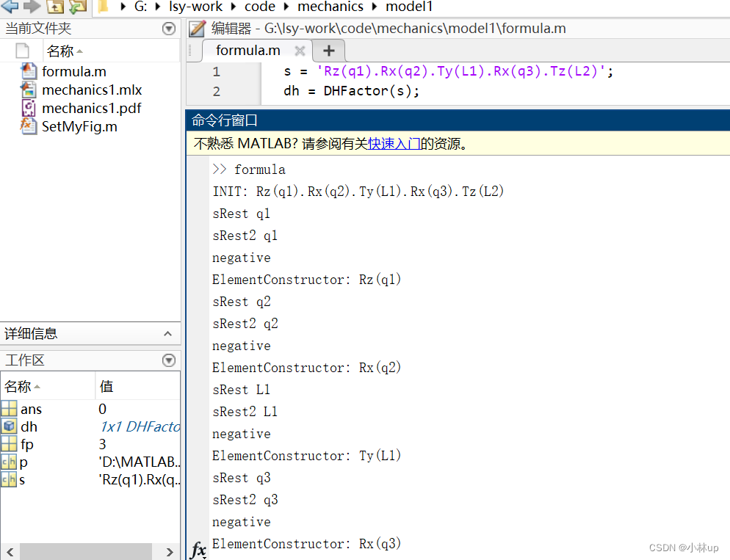730x560 pixels.
Task: Close the formula.m tab
Action: (x=300, y=50)
